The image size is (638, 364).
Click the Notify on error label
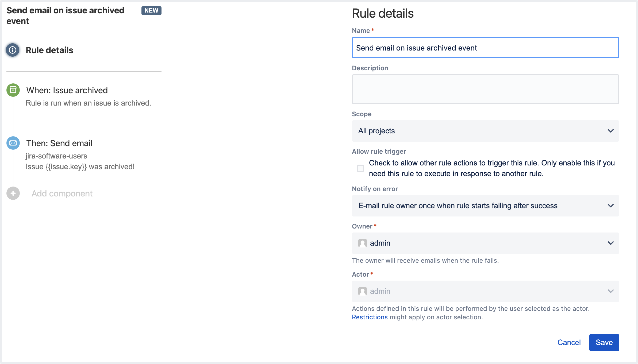point(375,189)
